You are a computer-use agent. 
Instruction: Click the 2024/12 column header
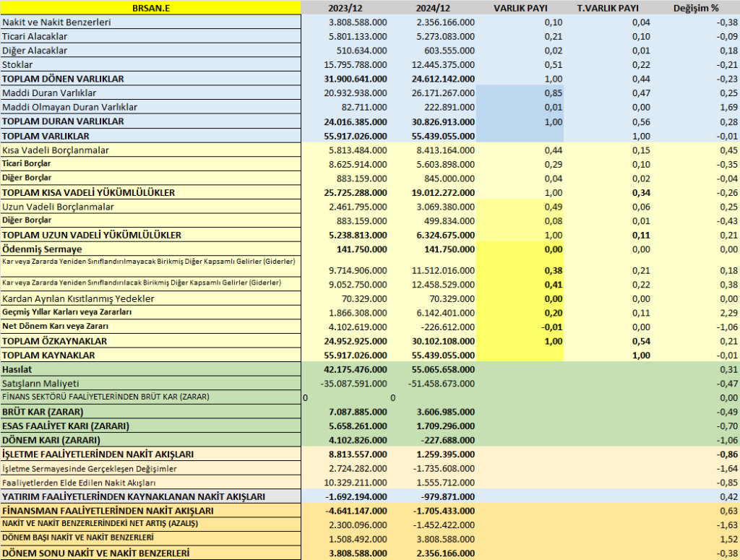tap(433, 8)
